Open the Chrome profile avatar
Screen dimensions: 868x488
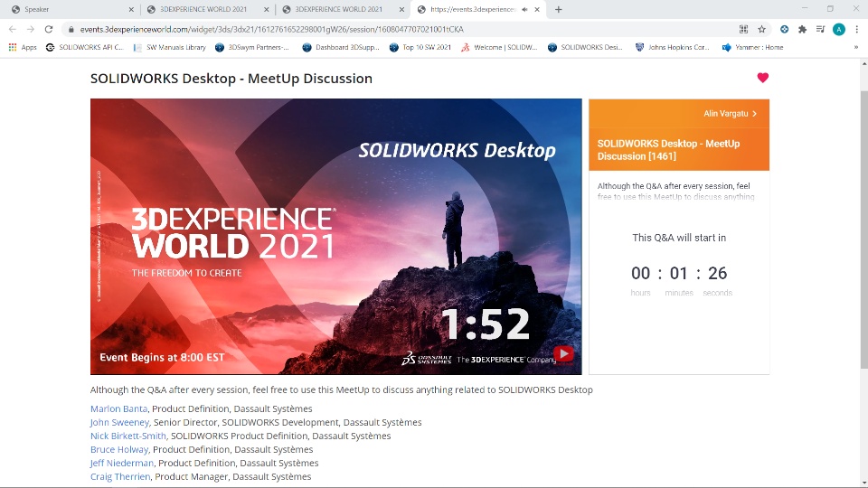pos(839,29)
